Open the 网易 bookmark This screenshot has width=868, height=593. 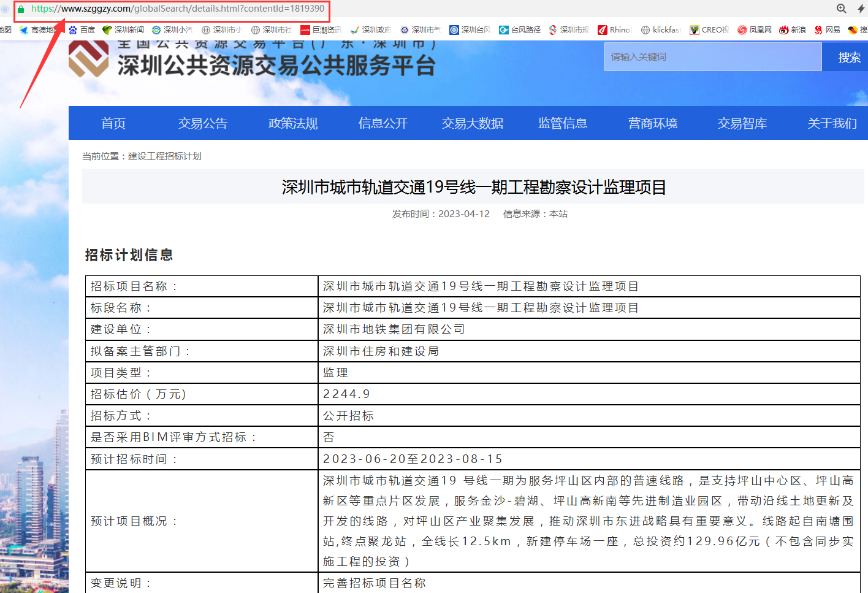pyautogui.click(x=827, y=30)
